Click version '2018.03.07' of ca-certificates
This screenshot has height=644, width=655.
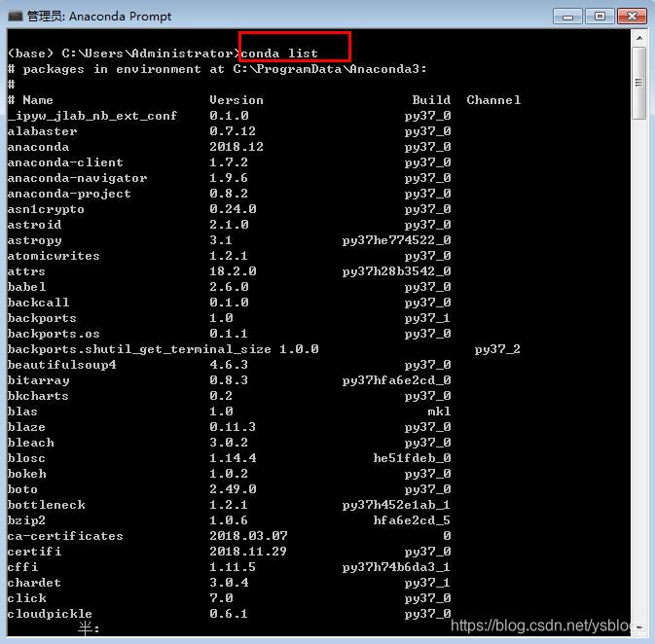248,536
